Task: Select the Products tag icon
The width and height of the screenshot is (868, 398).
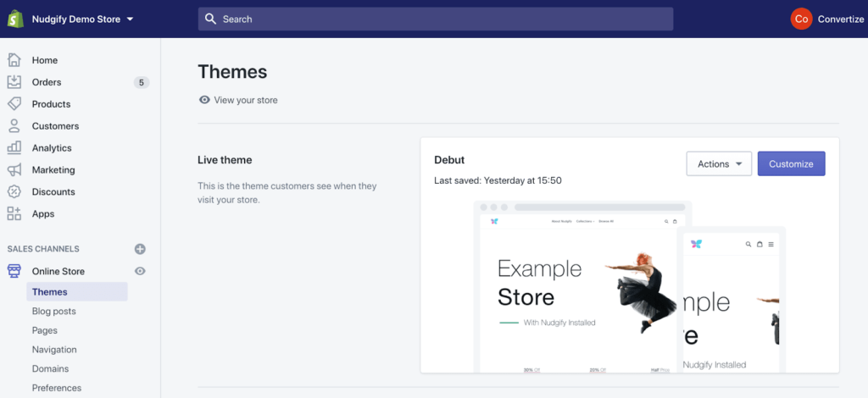Action: coord(14,104)
